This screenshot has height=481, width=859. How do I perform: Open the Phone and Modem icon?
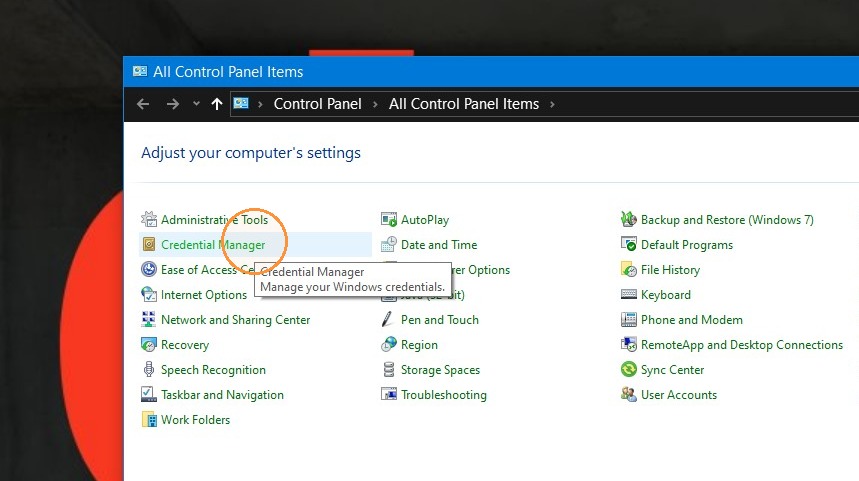[x=628, y=319]
